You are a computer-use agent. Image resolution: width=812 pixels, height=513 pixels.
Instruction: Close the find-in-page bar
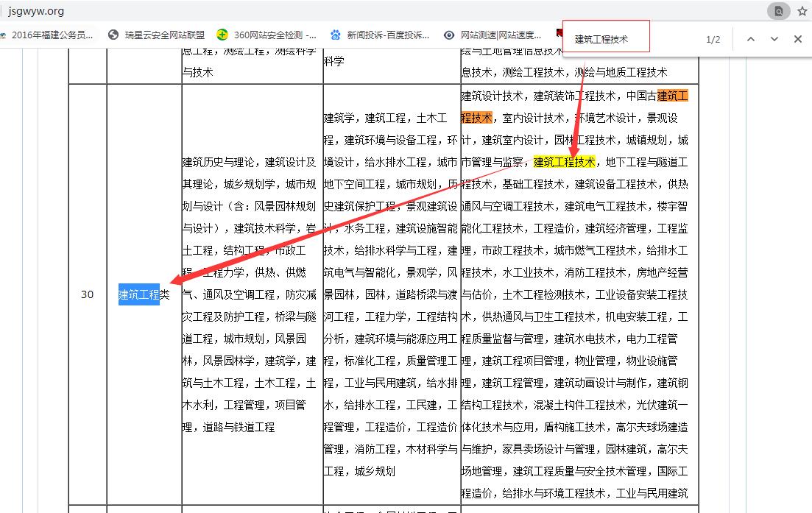click(x=798, y=39)
